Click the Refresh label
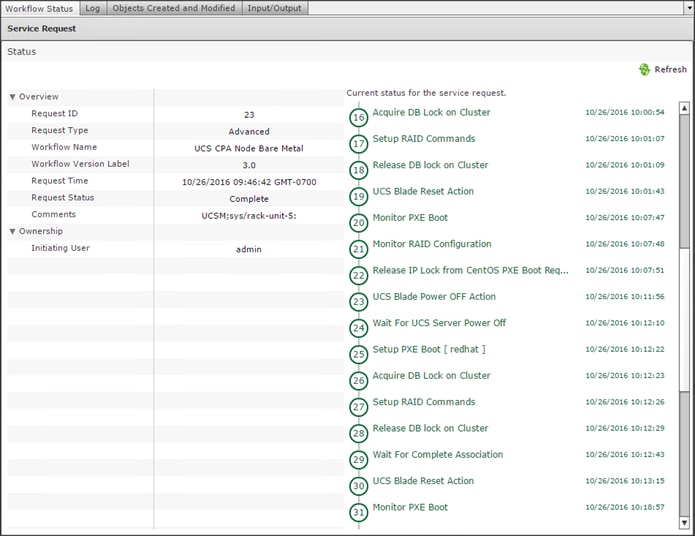This screenshot has height=536, width=695. [670, 70]
